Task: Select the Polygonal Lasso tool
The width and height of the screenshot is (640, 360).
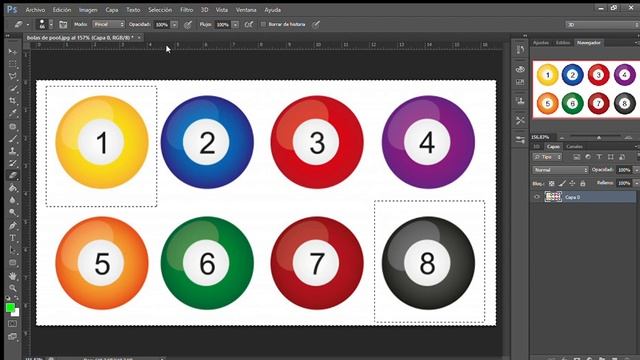Action: pyautogui.click(x=13, y=76)
